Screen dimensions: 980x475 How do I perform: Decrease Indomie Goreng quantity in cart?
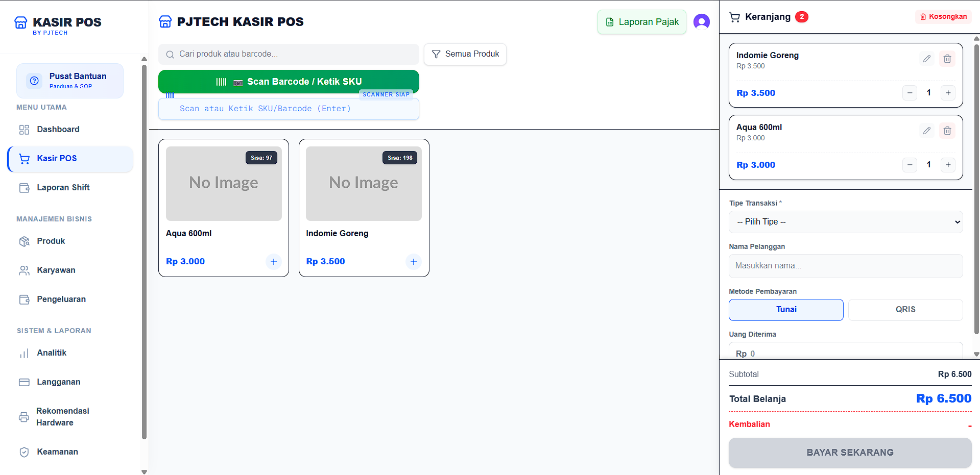[x=910, y=93]
